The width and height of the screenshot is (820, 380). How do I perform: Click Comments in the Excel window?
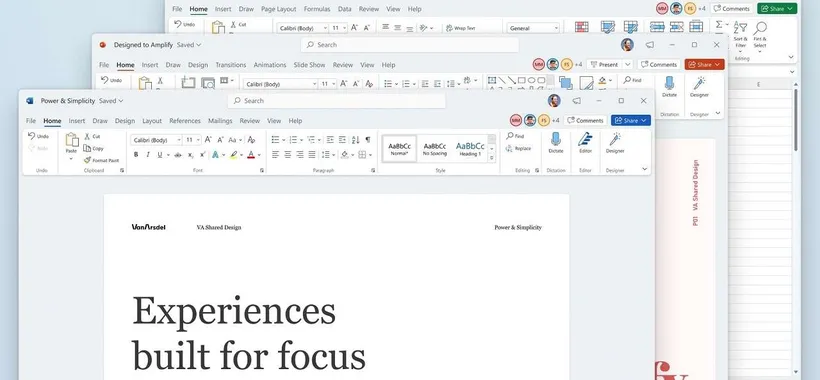(x=732, y=8)
